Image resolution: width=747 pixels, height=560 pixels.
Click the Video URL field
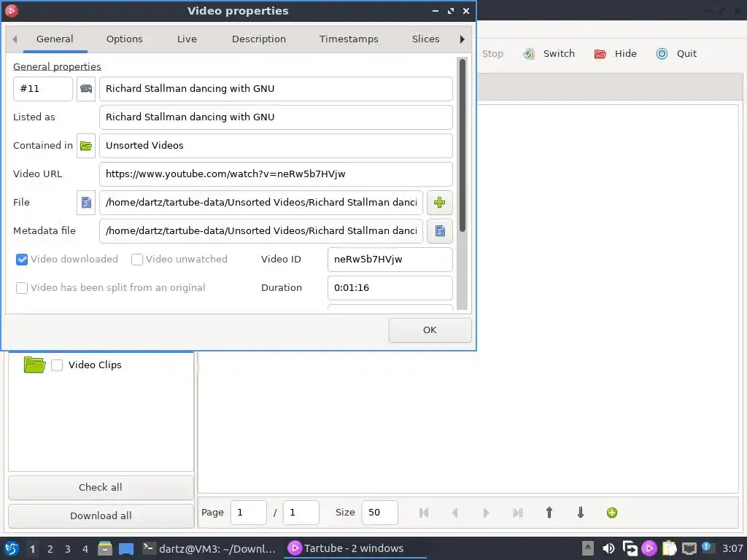coord(276,174)
